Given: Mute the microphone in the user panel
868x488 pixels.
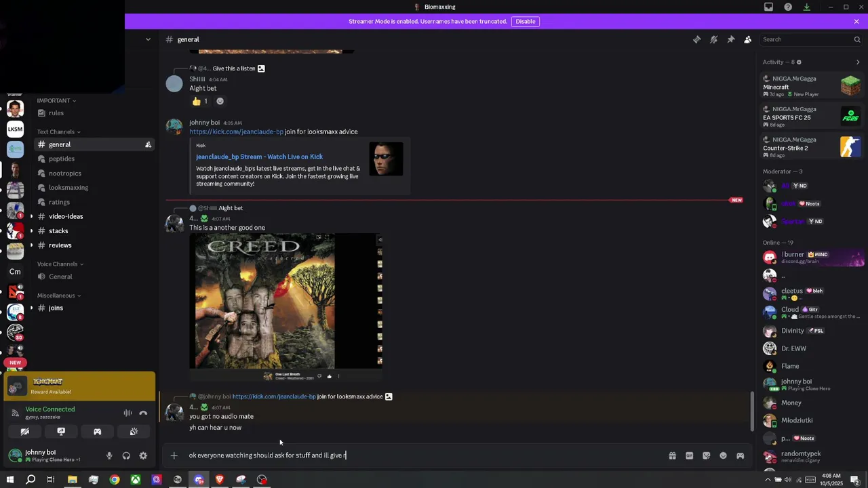Looking at the screenshot, I should tap(109, 455).
